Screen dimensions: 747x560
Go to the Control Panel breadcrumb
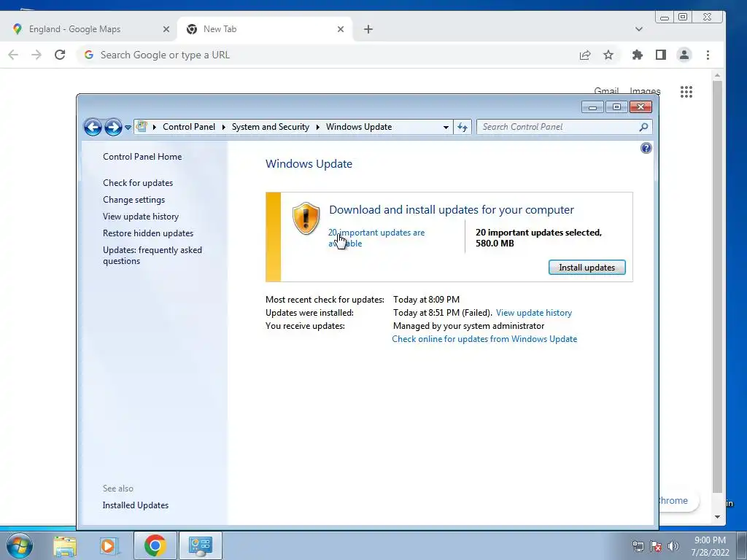click(x=189, y=127)
